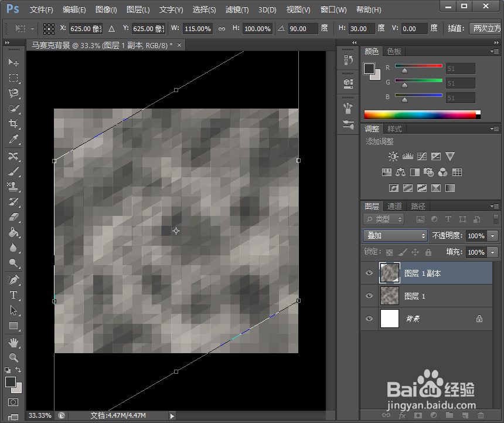The width and height of the screenshot is (504, 423).
Task: Select the Paint Bucket tool
Action: [13, 233]
